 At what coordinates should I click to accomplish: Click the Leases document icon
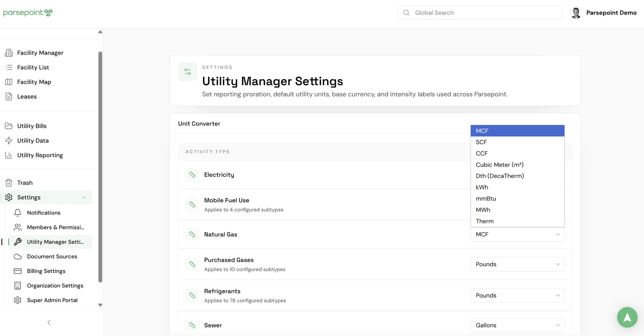tap(9, 97)
